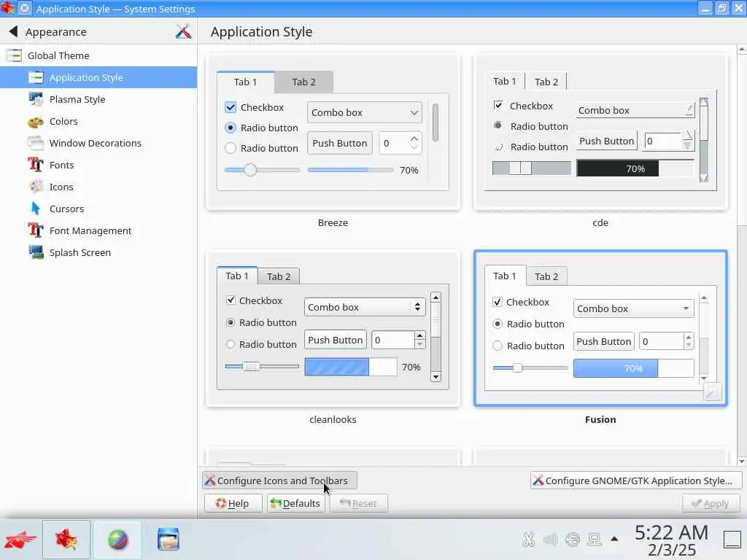Image resolution: width=747 pixels, height=560 pixels.
Task: Click the Fonts icon
Action: 36,165
